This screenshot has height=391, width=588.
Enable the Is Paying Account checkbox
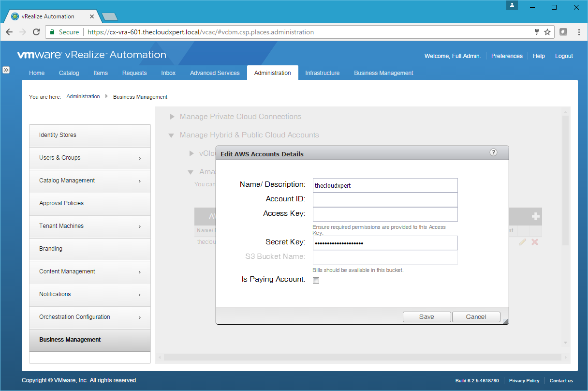tap(316, 280)
